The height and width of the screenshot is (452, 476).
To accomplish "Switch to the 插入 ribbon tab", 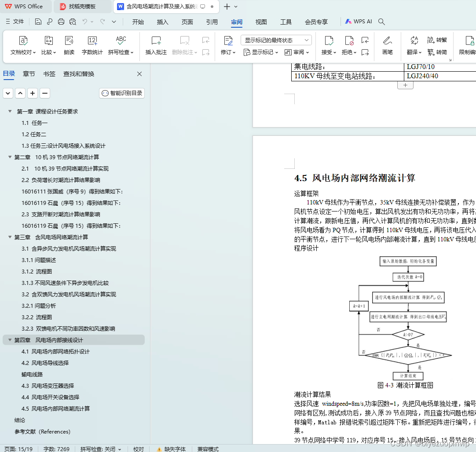I will [x=162, y=22].
